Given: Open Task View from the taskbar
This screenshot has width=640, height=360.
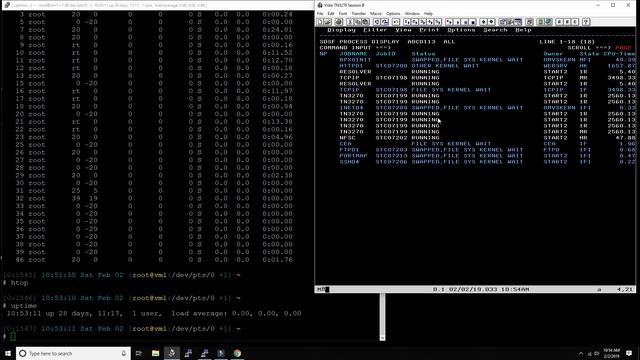Looking at the screenshot, I should click(x=138, y=353).
